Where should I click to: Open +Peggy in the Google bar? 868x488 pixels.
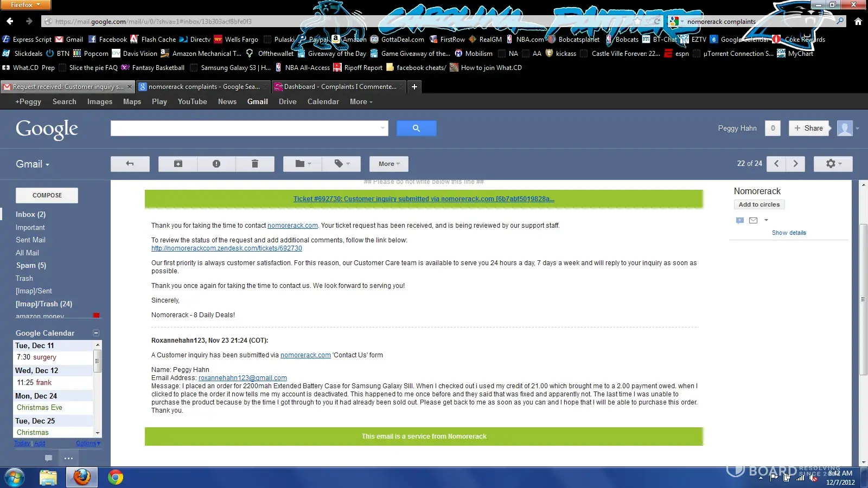pos(28,102)
